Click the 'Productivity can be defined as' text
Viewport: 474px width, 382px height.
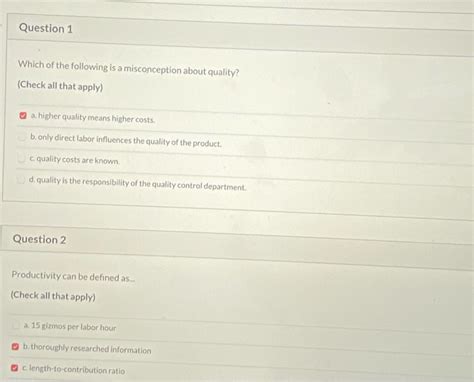point(73,276)
